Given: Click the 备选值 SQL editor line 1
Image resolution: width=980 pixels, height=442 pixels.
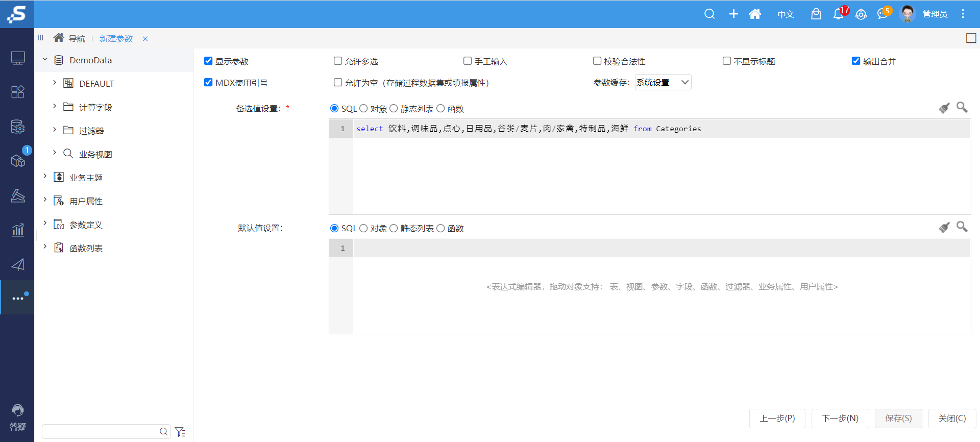Looking at the screenshot, I should pos(661,129).
